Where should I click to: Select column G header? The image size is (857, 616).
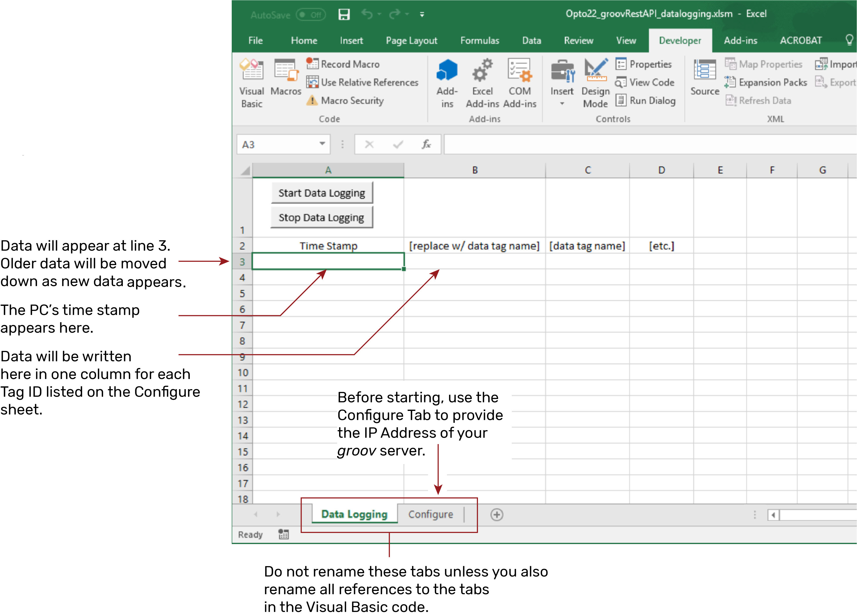coord(822,170)
